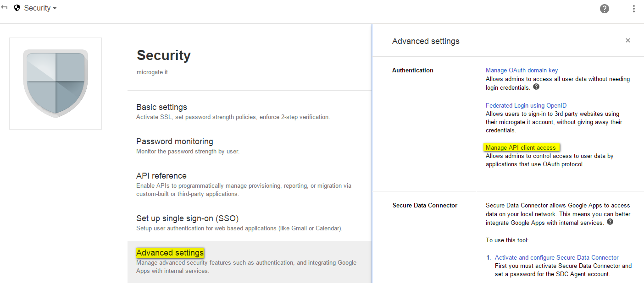This screenshot has width=644, height=283.
Task: Click the Authentication section label
Action: point(413,71)
